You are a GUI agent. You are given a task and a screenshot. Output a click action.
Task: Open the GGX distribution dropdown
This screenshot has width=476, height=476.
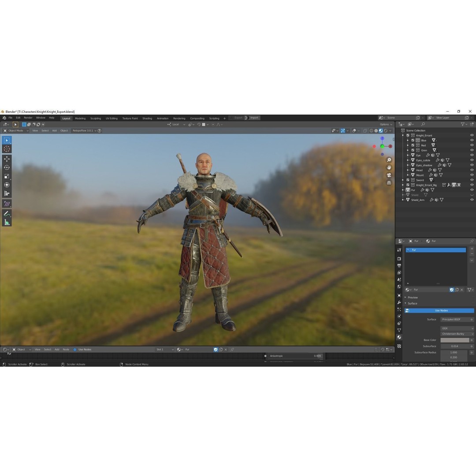[x=457, y=328]
